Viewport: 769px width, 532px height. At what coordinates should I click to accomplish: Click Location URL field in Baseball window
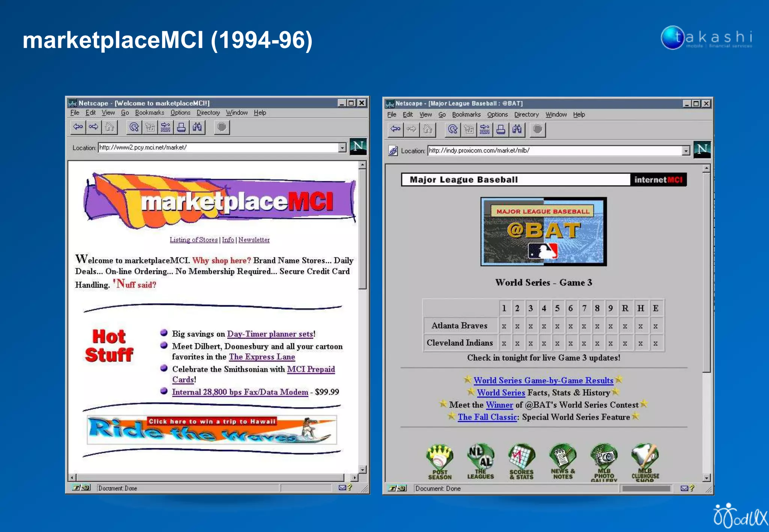554,150
